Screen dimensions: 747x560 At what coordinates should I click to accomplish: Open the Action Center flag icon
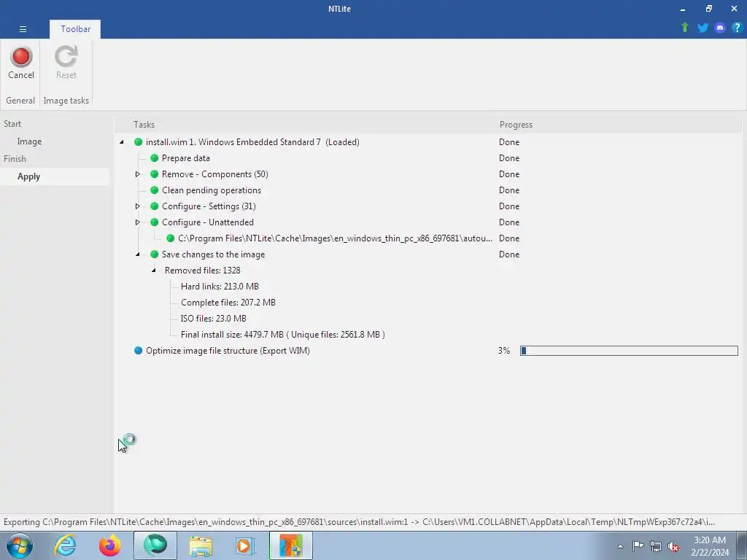coord(638,546)
